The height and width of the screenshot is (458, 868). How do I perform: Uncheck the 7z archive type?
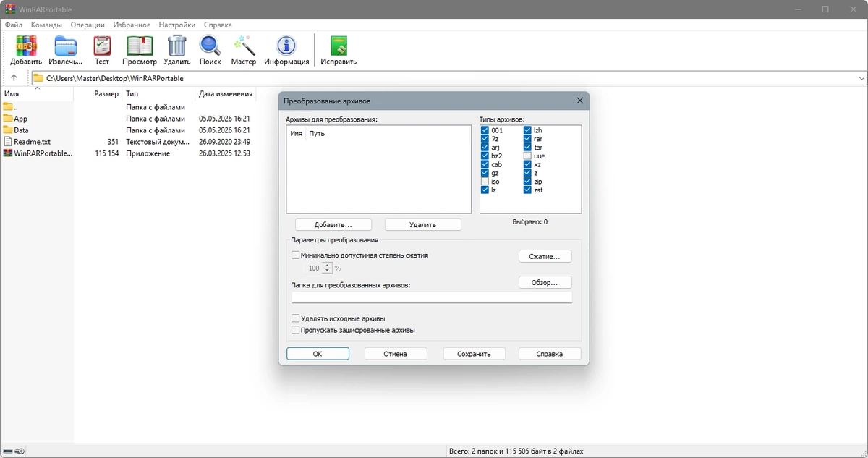pos(485,139)
